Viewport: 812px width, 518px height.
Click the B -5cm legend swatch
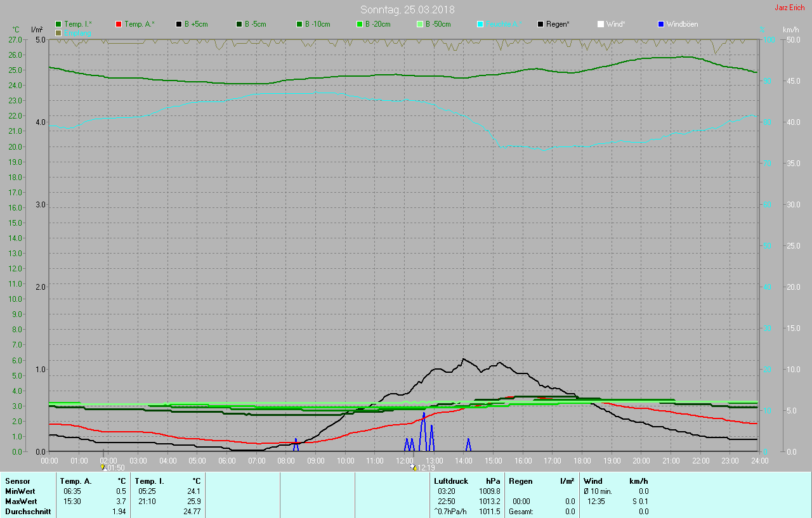[x=239, y=24]
